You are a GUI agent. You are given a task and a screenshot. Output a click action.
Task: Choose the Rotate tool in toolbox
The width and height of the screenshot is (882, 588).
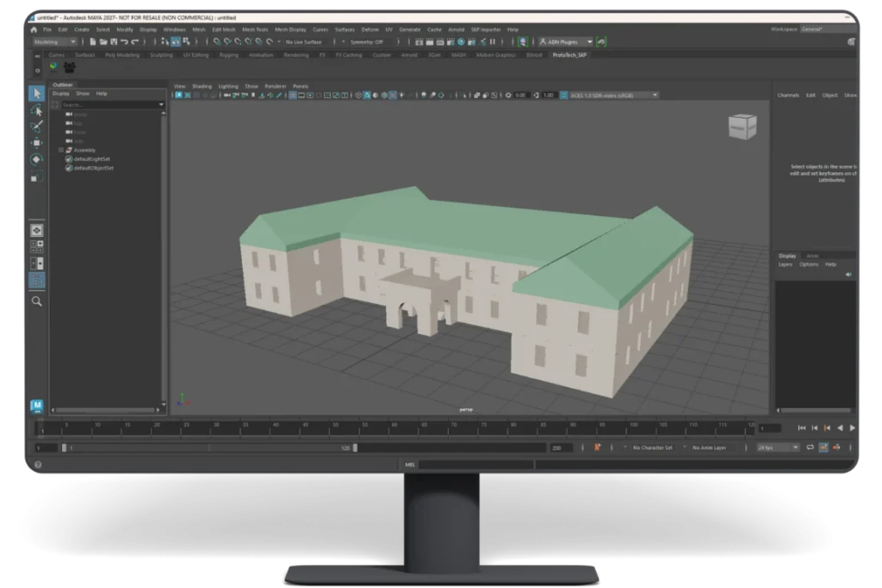pos(36,159)
